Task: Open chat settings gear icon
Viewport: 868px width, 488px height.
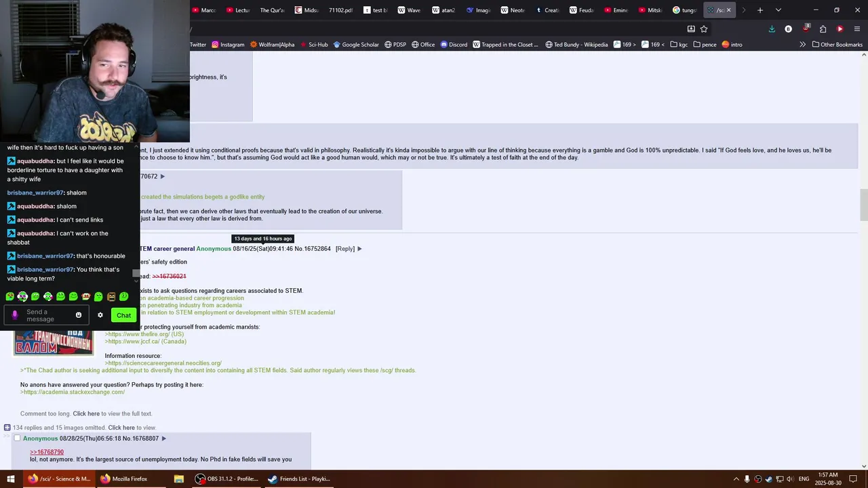Action: pyautogui.click(x=100, y=315)
